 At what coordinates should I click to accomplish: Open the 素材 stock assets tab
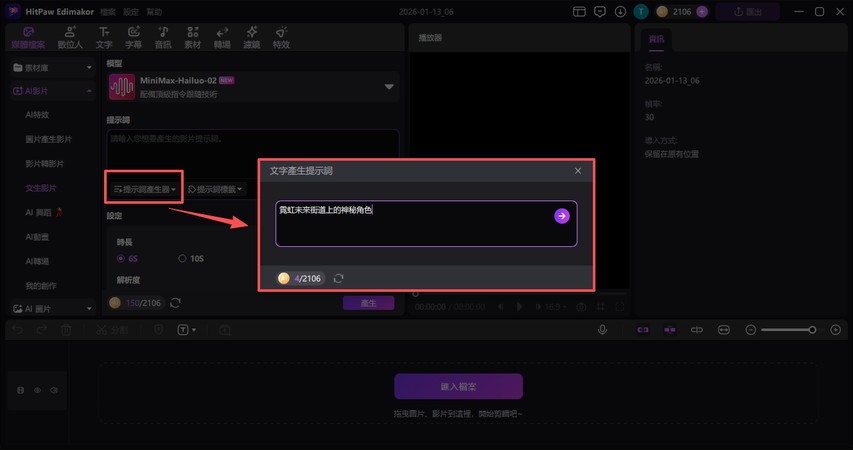[193, 38]
